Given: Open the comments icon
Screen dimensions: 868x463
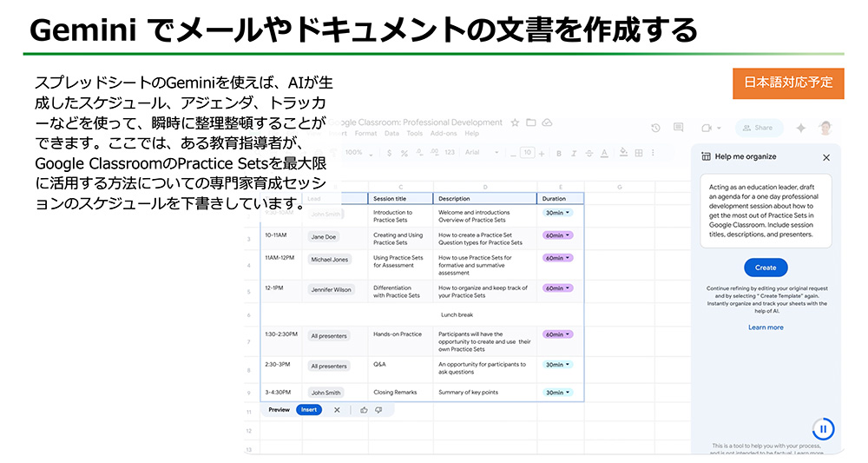Looking at the screenshot, I should click(x=678, y=128).
